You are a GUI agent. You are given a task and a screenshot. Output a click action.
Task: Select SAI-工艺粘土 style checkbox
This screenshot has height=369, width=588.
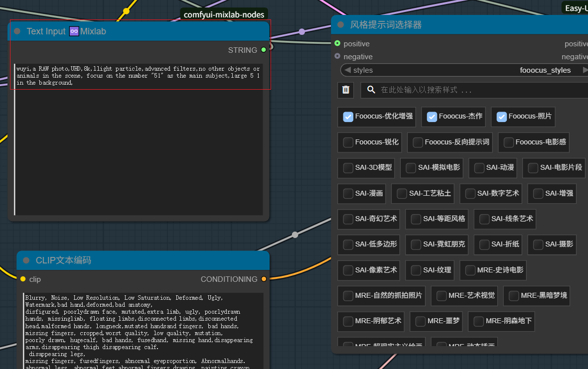click(x=402, y=194)
